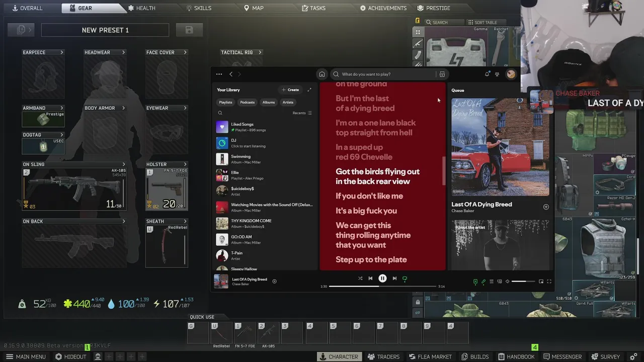Expand the Headwear slot arrow
The height and width of the screenshot is (362, 644).
123,52
